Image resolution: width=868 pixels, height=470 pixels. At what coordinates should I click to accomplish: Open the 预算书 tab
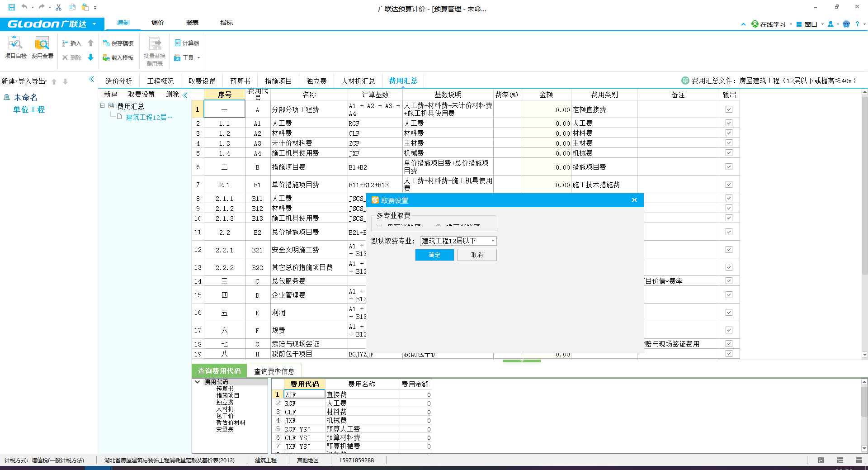(240, 81)
